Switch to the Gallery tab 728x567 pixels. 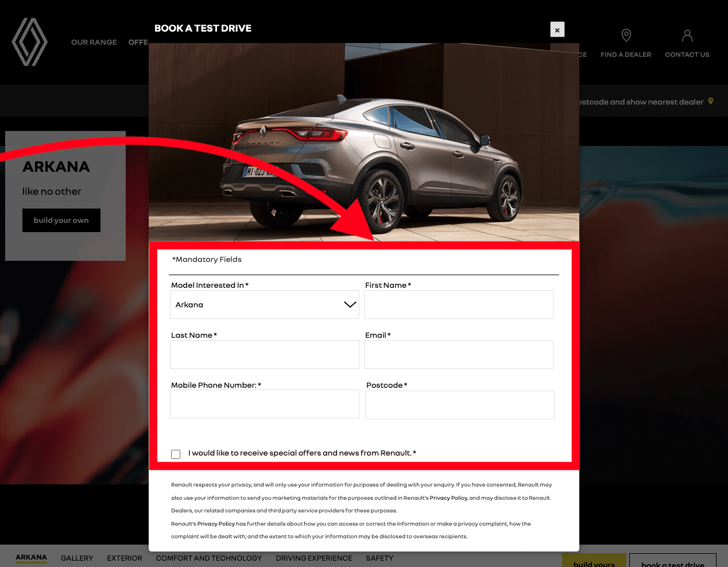(x=77, y=558)
